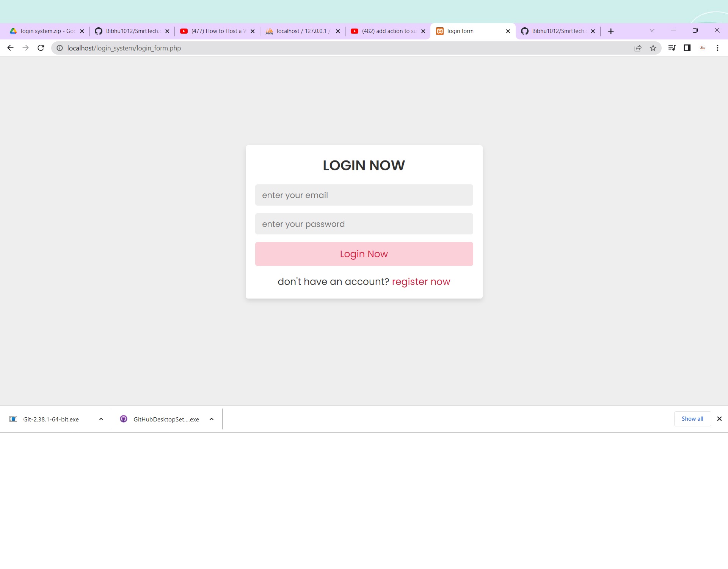Open the media playback controls
This screenshot has height=569, width=728.
coord(672,48)
